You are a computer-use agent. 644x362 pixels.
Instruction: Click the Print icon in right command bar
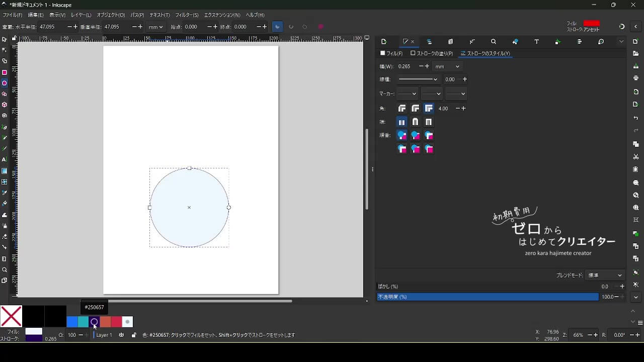pos(636,78)
